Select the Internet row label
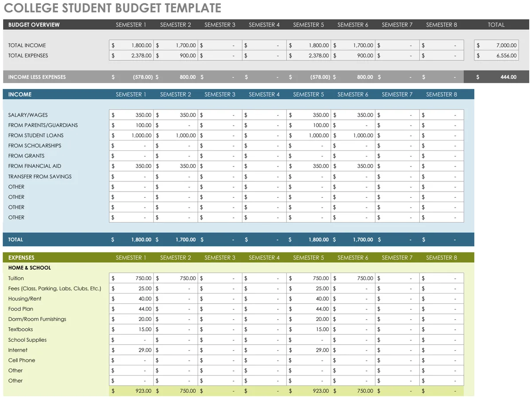The height and width of the screenshot is (399, 532). pos(18,350)
